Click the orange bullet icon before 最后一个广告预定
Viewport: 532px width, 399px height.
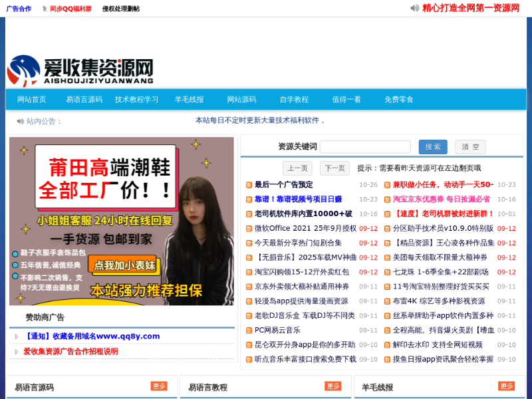pyautogui.click(x=249, y=185)
